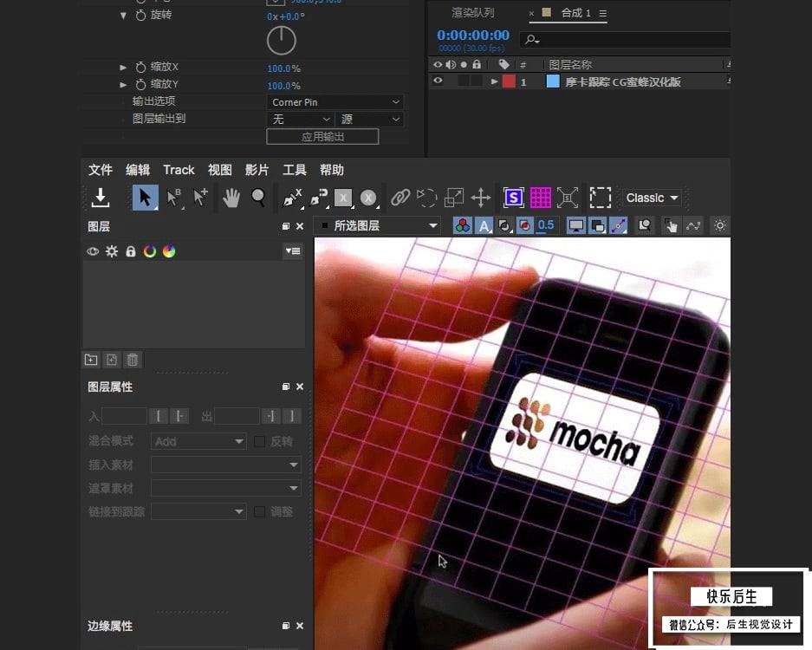Collapse the 旋转 rotation property
The width and height of the screenshot is (812, 650).
click(123, 16)
